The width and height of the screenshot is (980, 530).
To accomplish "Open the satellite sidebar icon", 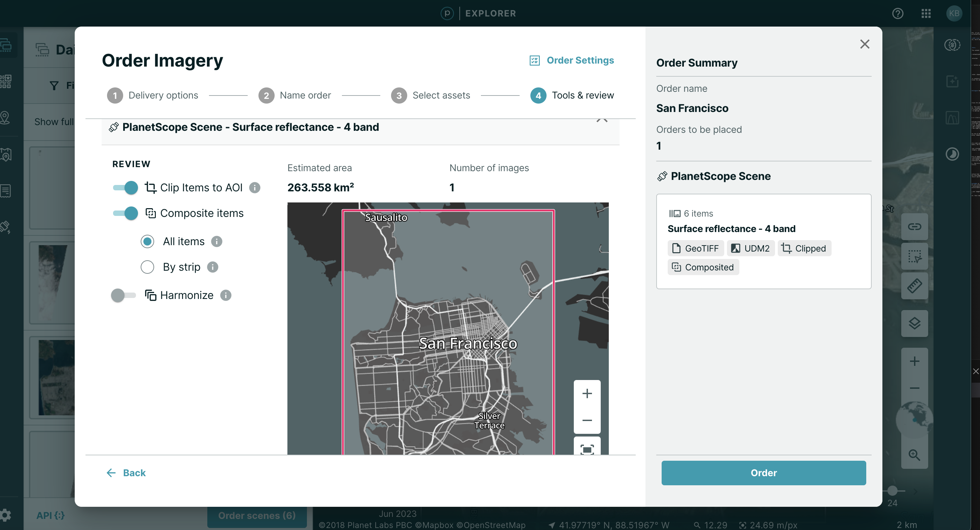I will tap(5, 227).
